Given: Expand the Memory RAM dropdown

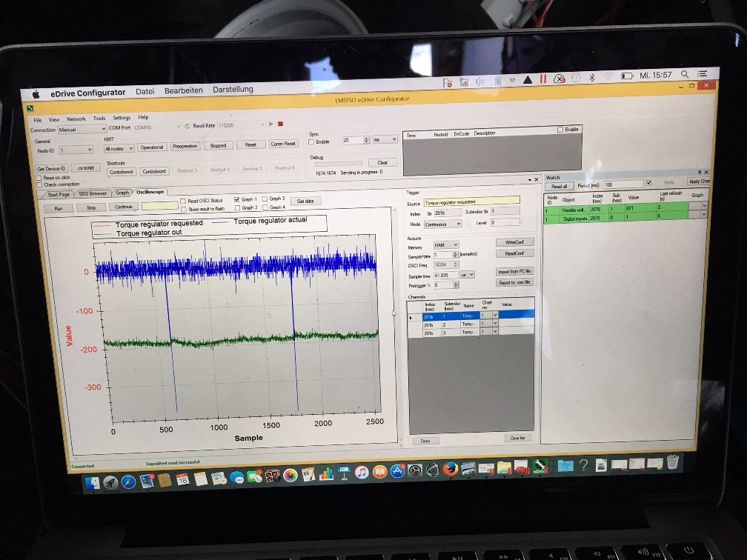Looking at the screenshot, I should coord(447,245).
